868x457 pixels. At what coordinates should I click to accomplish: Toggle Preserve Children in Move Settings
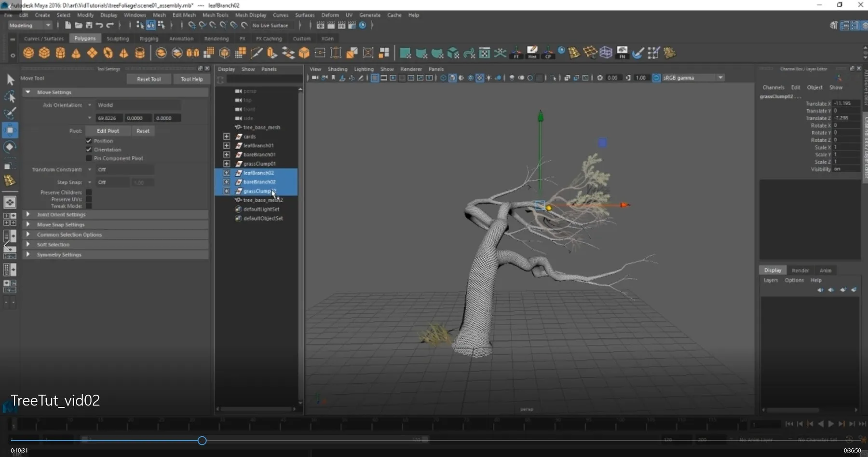click(89, 192)
